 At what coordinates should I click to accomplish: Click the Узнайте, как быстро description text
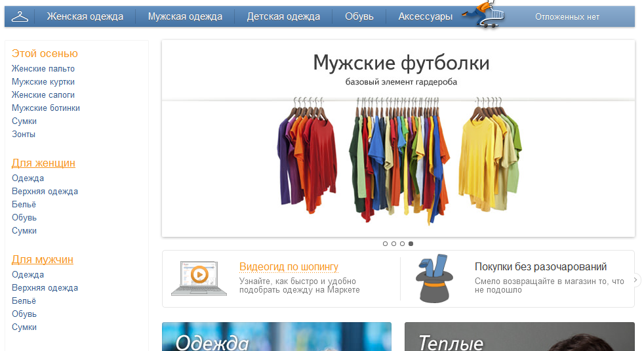(300, 285)
